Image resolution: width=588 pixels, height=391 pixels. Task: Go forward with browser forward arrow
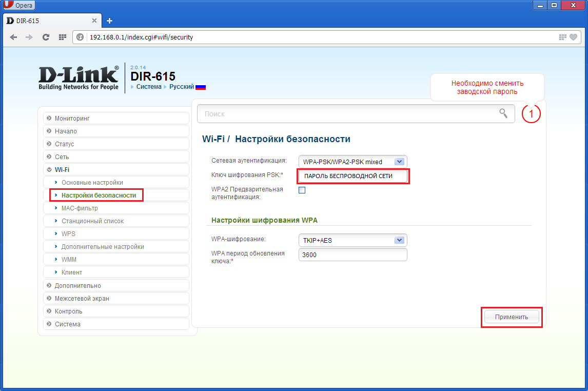click(29, 37)
